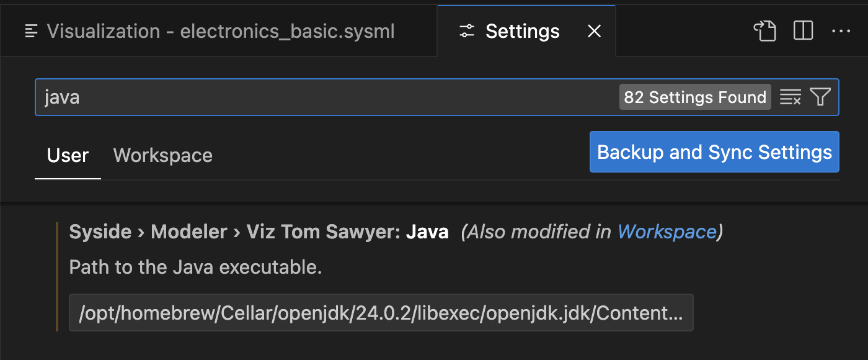This screenshot has height=360, width=868.
Task: Click the modified indicator bar beside Java setting
Action: tap(57, 277)
